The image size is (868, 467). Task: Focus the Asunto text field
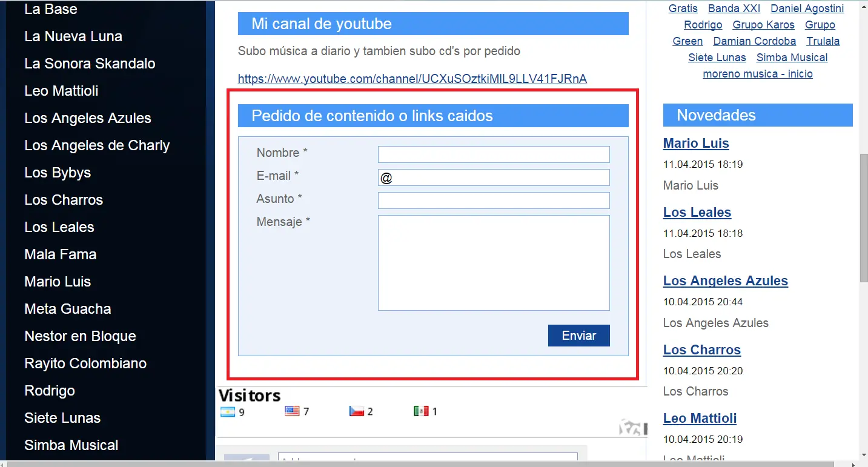tap(494, 200)
